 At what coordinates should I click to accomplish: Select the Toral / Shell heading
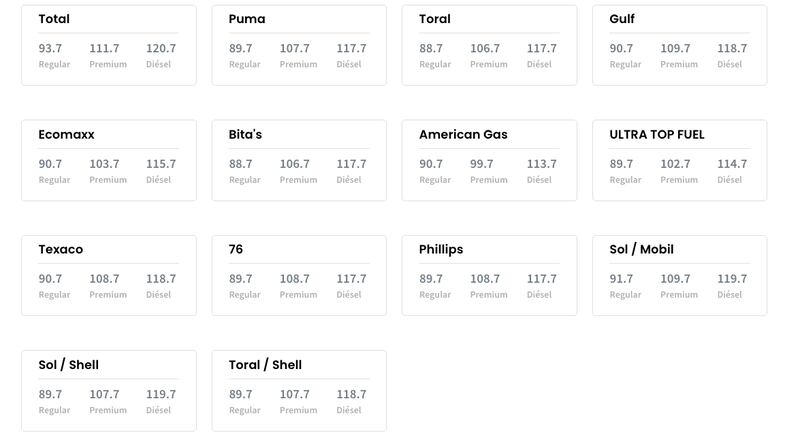(x=265, y=365)
